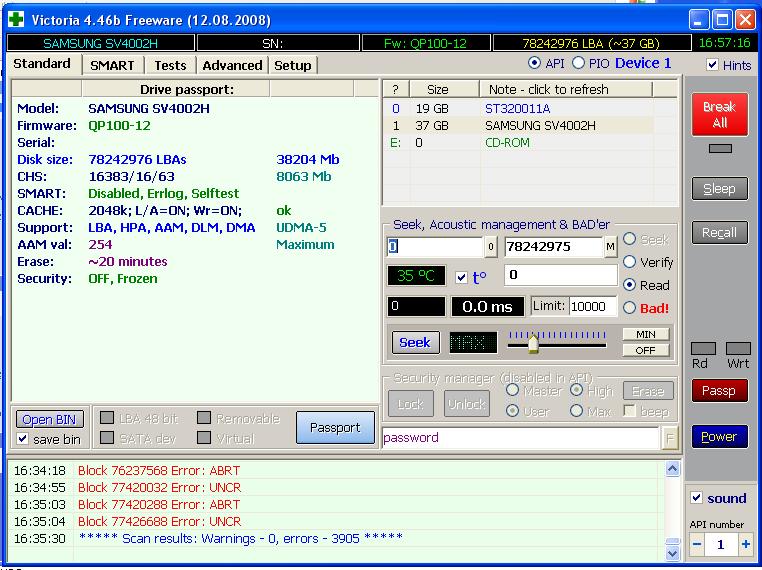
Task: Select the API mode radio button
Action: [x=534, y=63]
